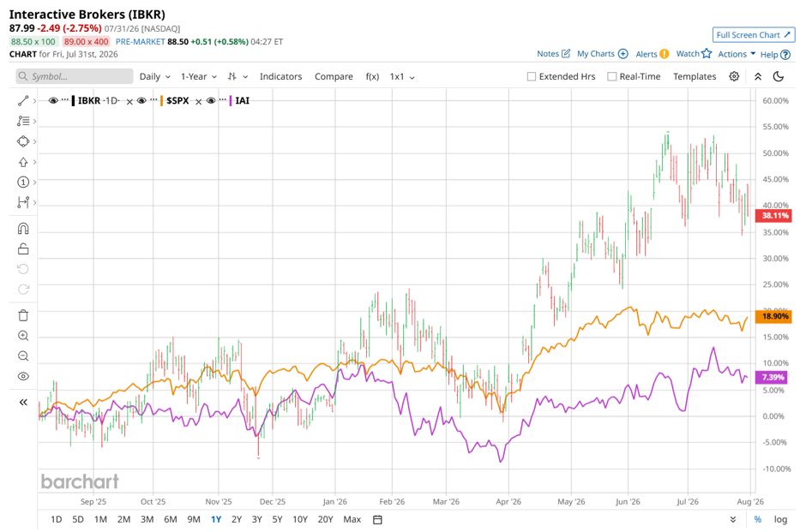Viewport: 806px width, 532px height.
Task: Switch to dark mode moon icon
Action: [779, 76]
